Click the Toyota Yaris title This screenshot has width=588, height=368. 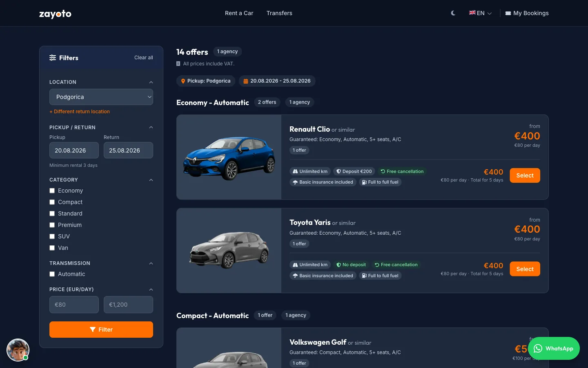[x=310, y=222]
